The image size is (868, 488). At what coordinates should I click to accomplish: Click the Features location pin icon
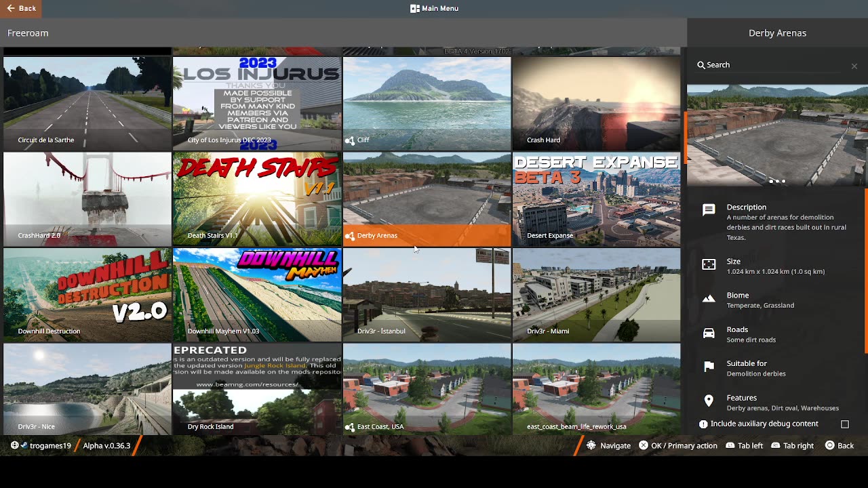click(x=709, y=401)
